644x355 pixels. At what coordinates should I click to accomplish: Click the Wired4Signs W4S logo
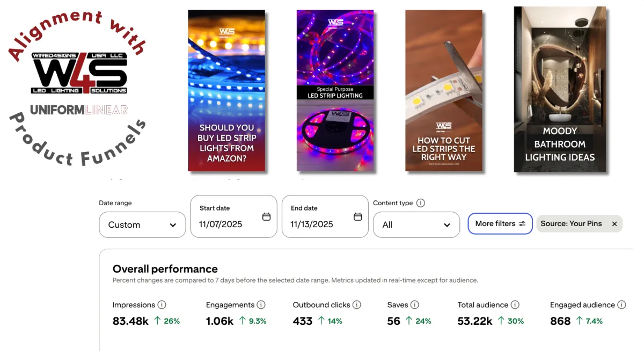(x=79, y=74)
